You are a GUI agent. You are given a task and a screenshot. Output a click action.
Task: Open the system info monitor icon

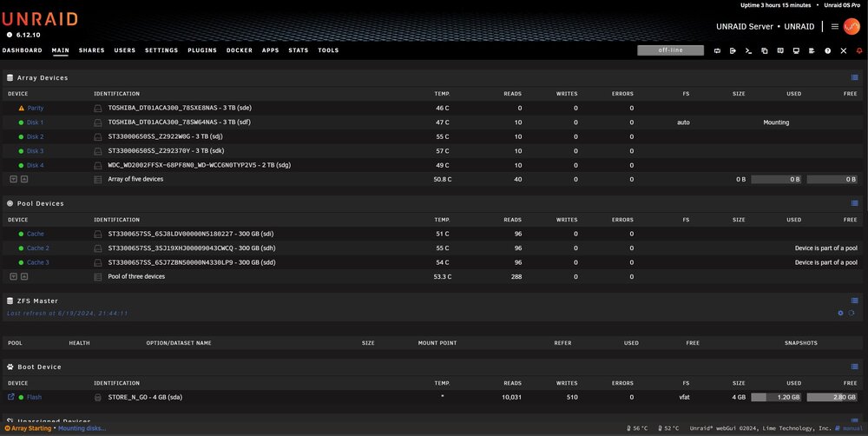coord(796,50)
